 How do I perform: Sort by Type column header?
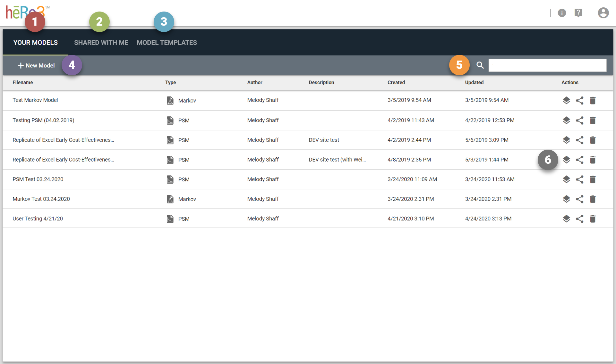click(x=170, y=82)
